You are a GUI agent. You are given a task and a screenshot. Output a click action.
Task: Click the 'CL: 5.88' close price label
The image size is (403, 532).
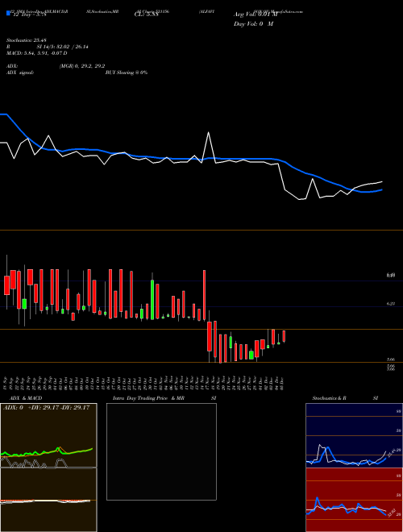click(x=147, y=15)
